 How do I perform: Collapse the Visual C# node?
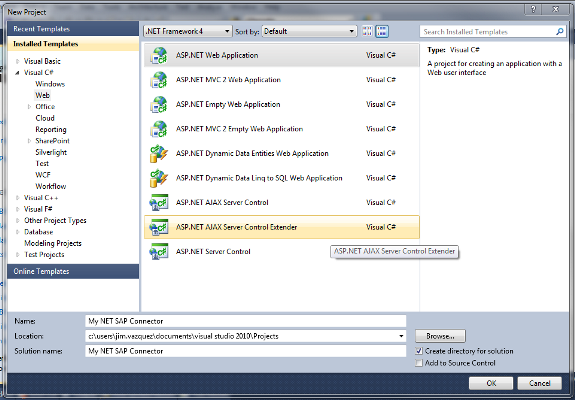tap(17, 73)
